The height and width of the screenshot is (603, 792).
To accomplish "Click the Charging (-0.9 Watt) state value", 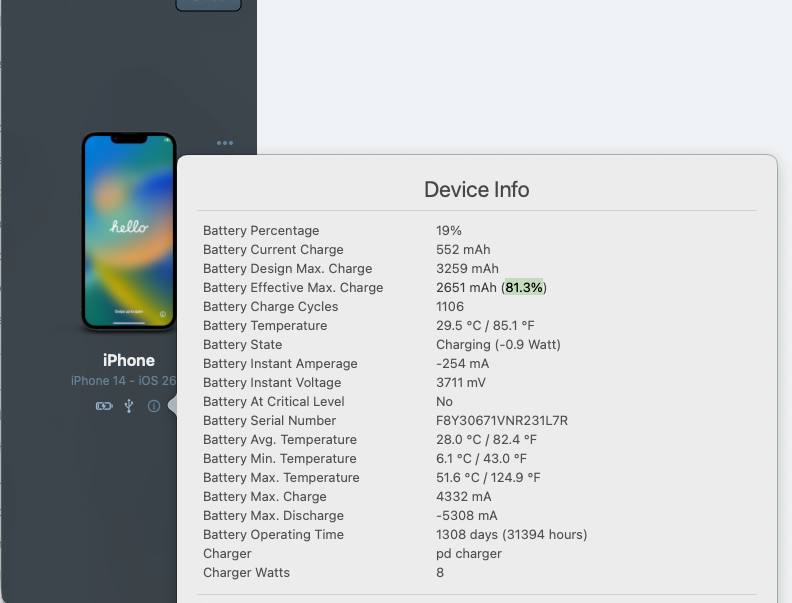I will coord(498,344).
